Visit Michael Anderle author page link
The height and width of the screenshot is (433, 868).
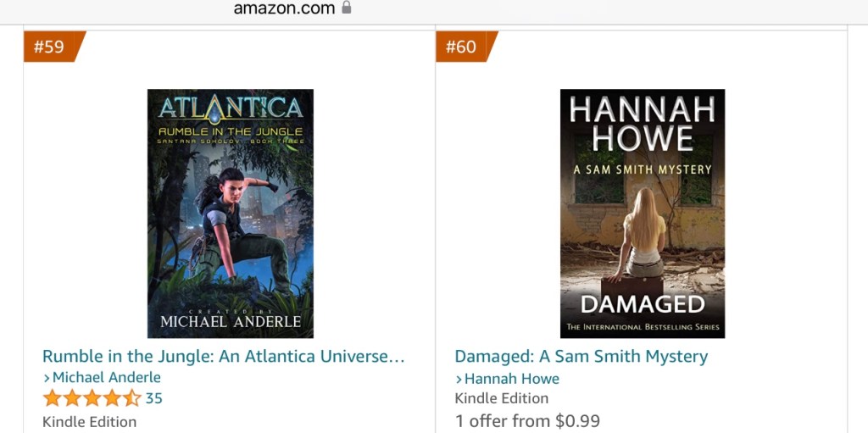(107, 378)
